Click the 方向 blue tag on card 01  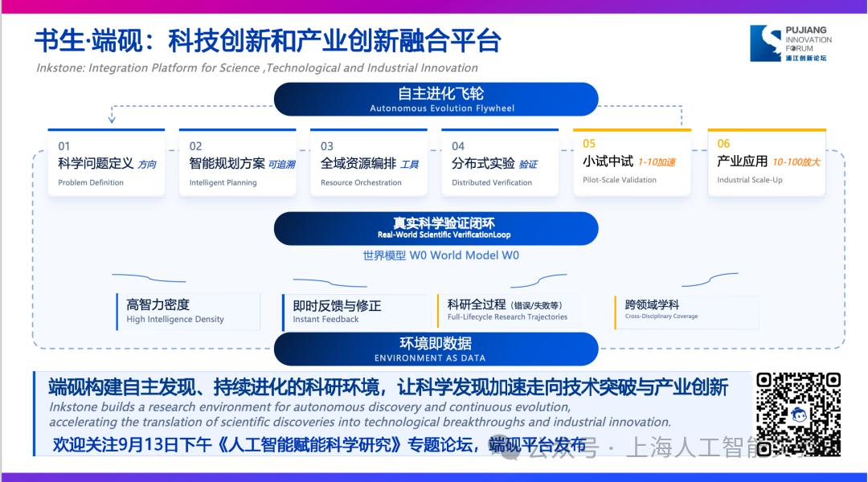tap(147, 165)
